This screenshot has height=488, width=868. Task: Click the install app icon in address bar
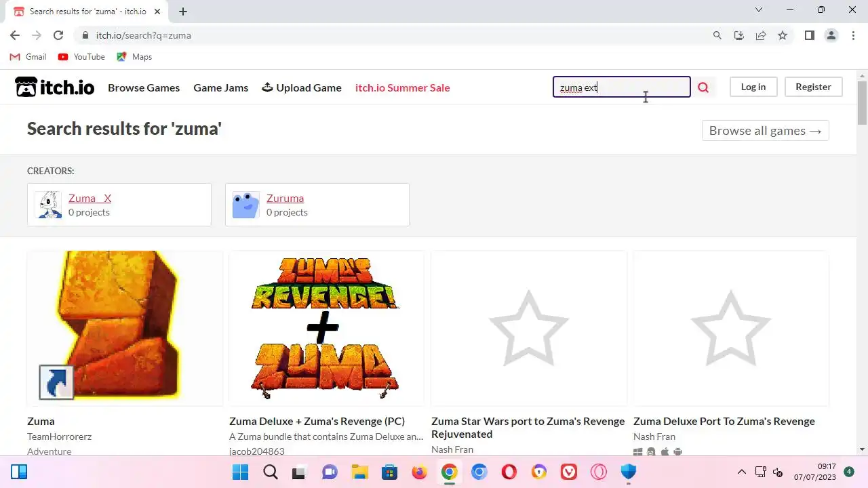[739, 35]
